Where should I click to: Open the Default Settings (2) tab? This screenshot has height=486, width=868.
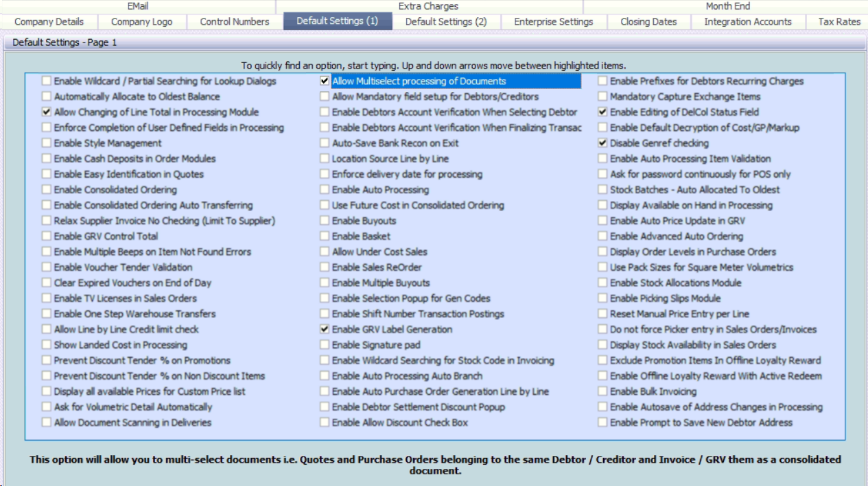point(446,22)
